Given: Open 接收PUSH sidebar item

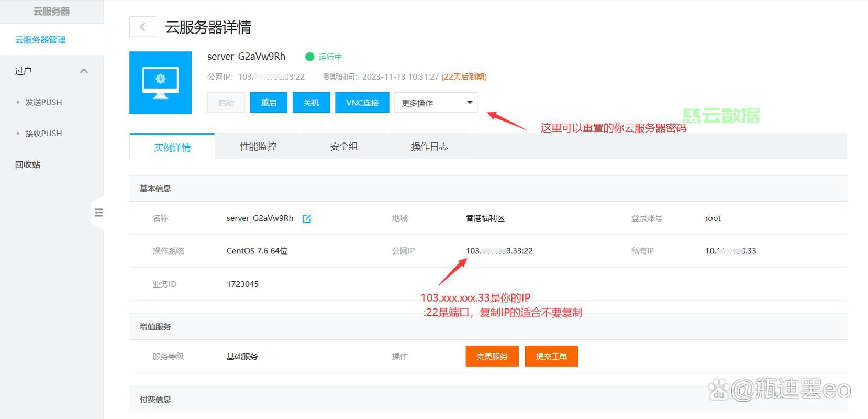Looking at the screenshot, I should (43, 133).
